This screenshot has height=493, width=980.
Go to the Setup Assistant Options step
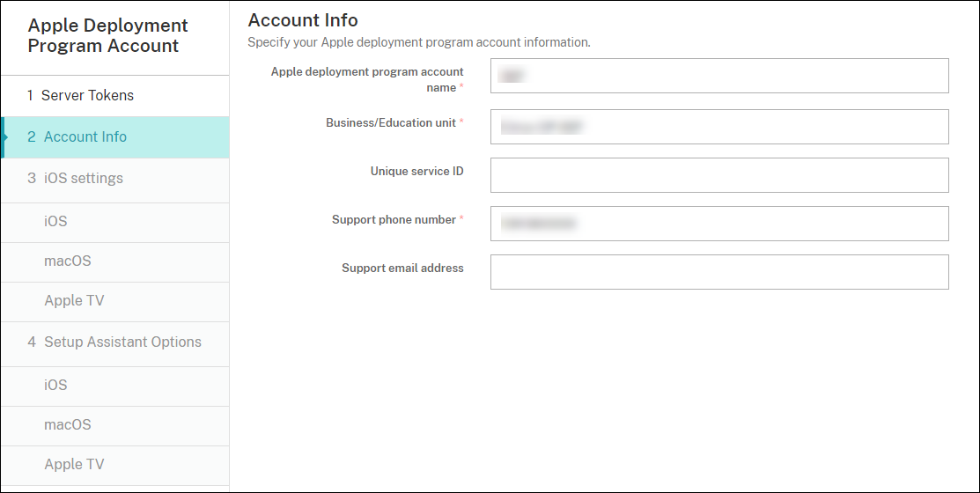point(122,342)
